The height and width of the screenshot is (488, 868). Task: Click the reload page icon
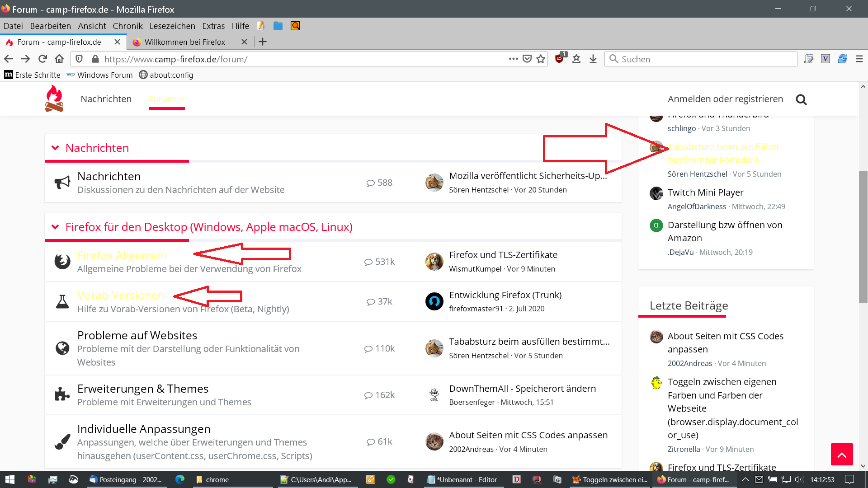pyautogui.click(x=42, y=59)
